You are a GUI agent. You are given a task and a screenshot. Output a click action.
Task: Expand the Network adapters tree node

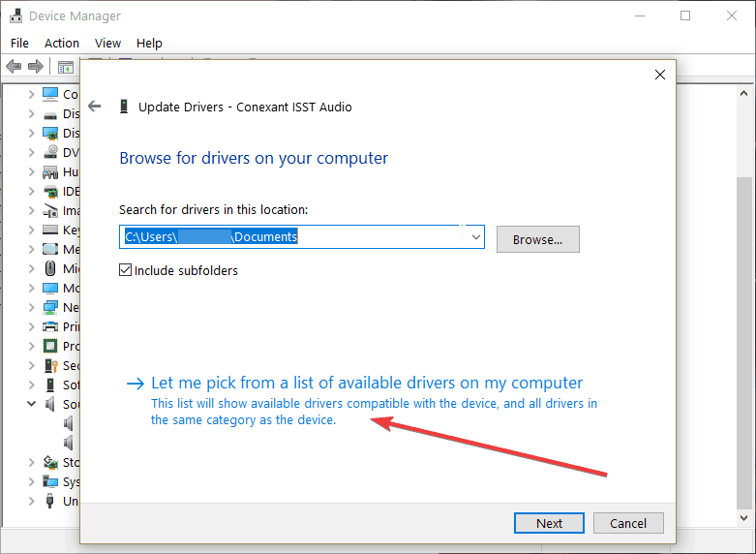click(x=31, y=307)
